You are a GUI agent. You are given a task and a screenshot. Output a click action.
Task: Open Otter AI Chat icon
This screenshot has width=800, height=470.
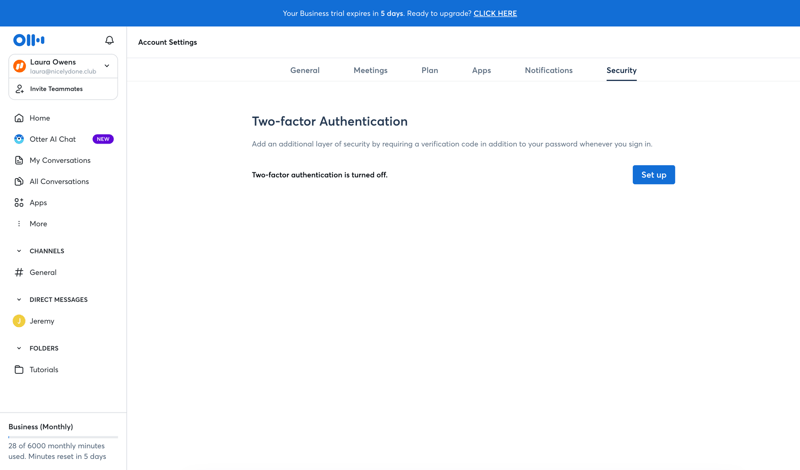click(19, 139)
